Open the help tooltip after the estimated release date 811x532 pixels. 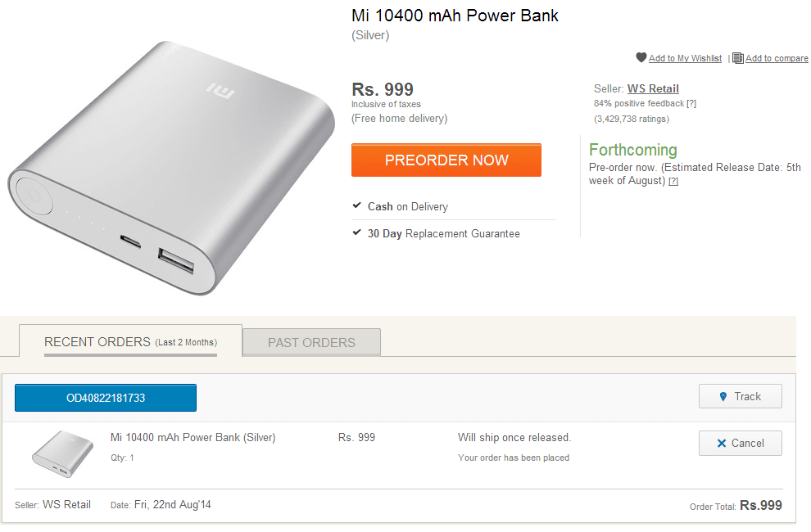pyautogui.click(x=673, y=182)
